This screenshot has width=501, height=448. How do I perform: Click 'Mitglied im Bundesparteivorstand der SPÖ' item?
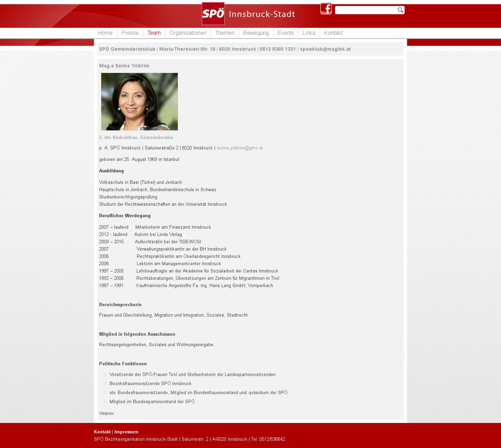pyautogui.click(x=152, y=401)
